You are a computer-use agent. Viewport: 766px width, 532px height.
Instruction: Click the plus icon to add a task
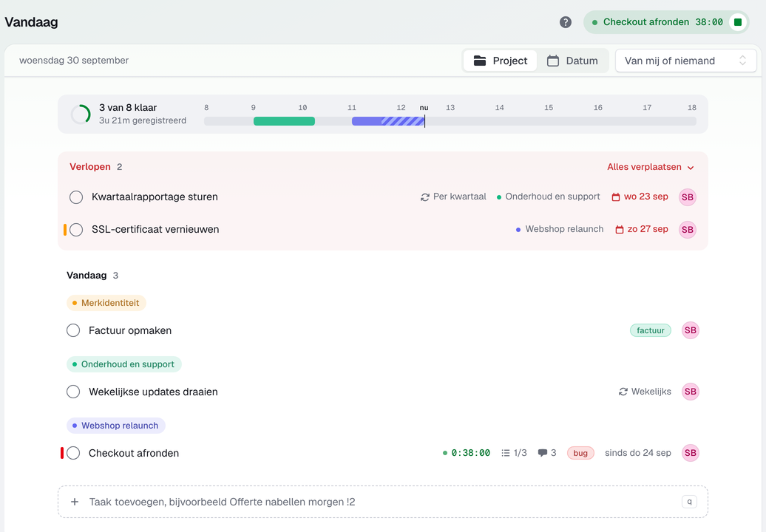click(x=75, y=502)
